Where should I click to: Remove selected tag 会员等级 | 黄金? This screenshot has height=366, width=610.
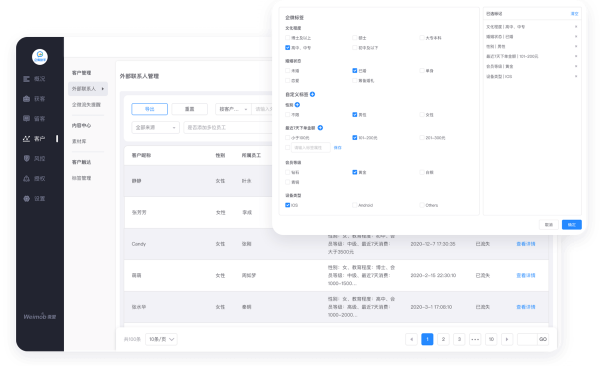tap(576, 67)
